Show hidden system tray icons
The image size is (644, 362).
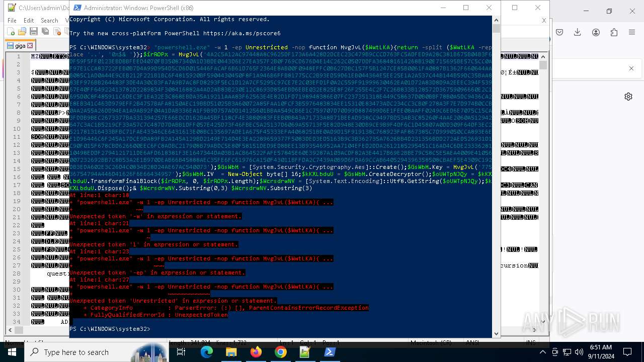[543, 352]
